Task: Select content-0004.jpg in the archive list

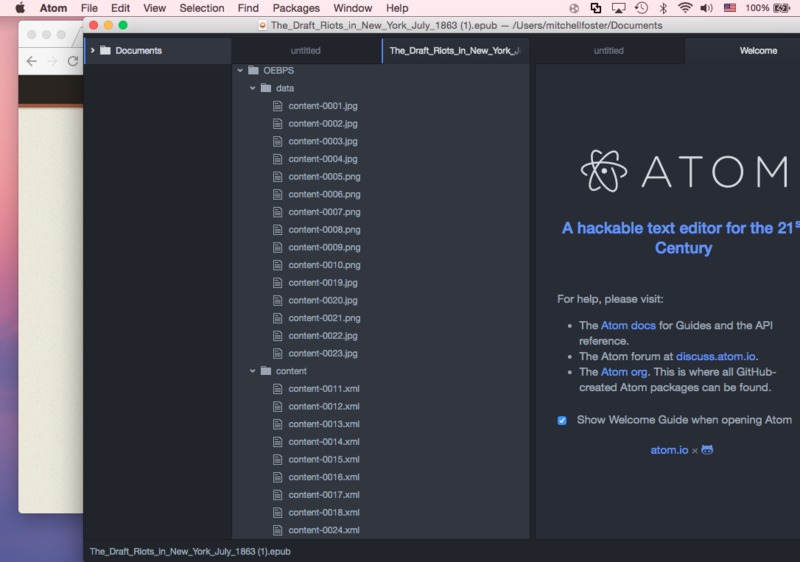Action: point(323,159)
